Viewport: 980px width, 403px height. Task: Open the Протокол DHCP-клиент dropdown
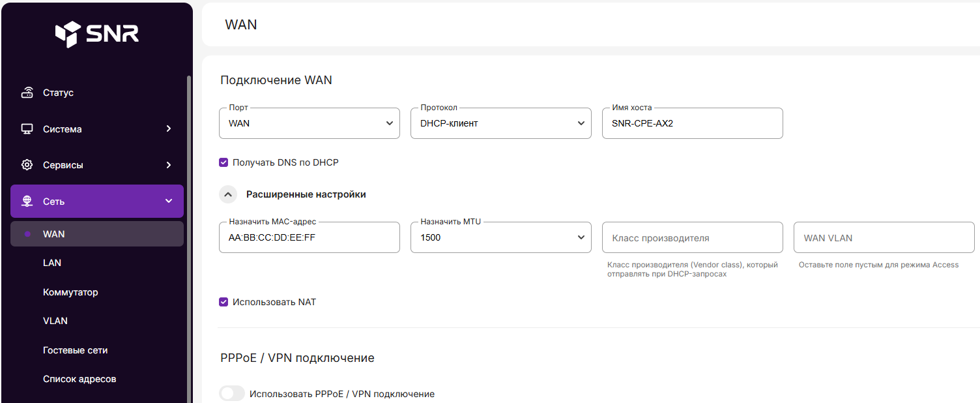pyautogui.click(x=500, y=123)
